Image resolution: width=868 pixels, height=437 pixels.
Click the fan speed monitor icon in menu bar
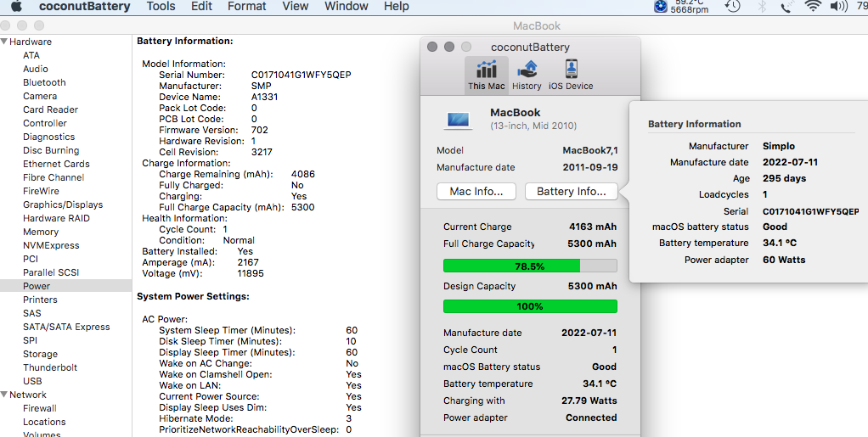pyautogui.click(x=661, y=6)
